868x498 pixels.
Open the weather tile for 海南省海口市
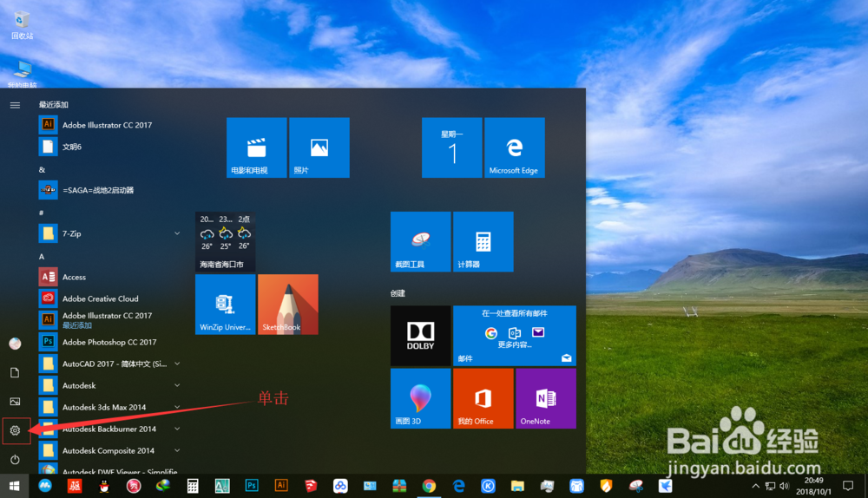(226, 241)
